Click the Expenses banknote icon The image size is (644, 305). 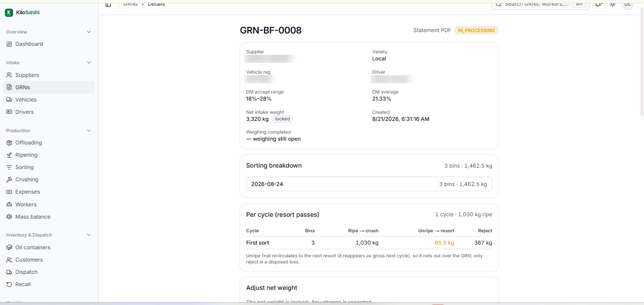tap(9, 192)
